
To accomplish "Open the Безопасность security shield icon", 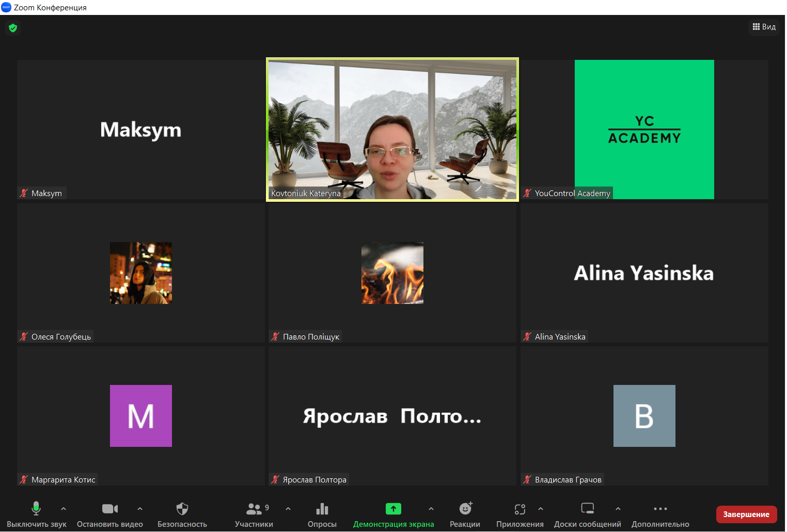I will click(182, 509).
